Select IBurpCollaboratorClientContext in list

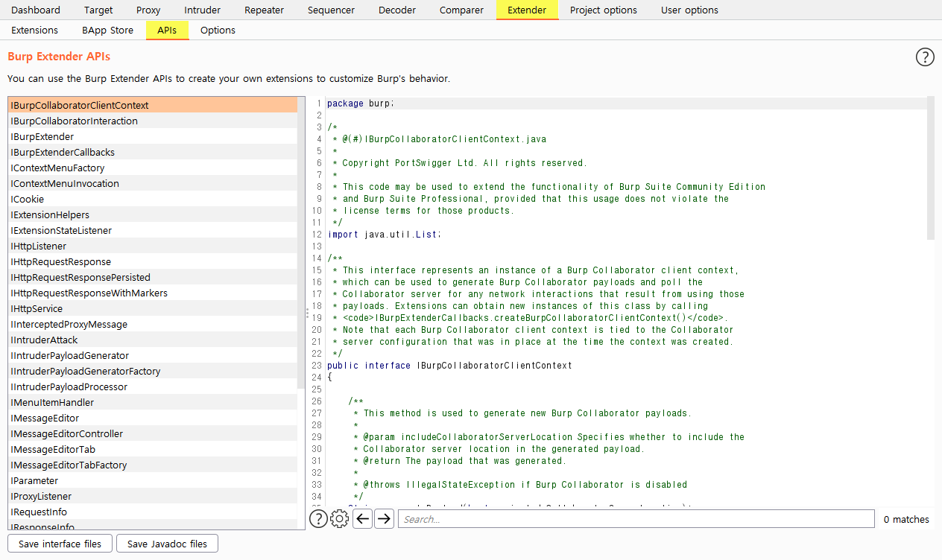click(x=152, y=105)
